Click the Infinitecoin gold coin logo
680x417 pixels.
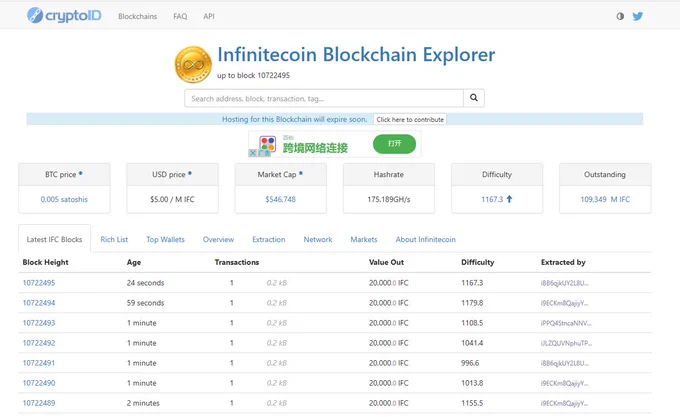tap(193, 65)
